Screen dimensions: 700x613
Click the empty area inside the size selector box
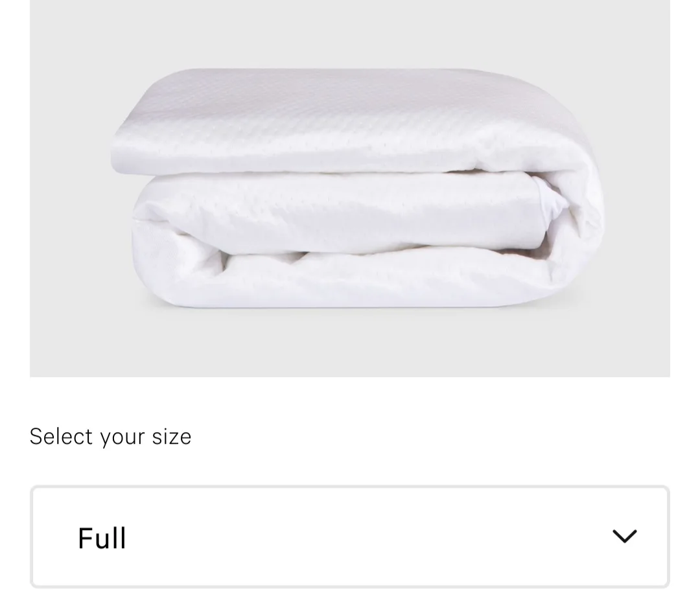357,536
